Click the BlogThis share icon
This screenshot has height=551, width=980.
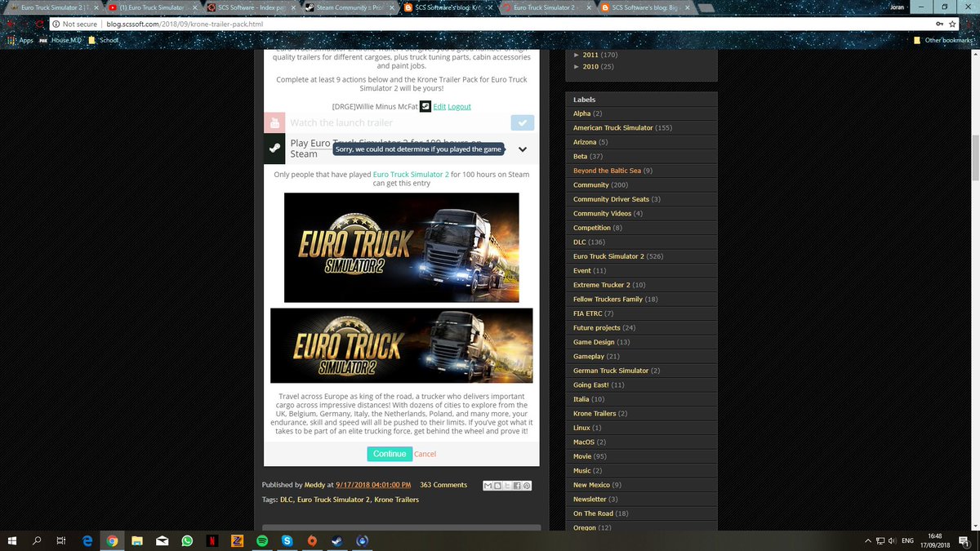tap(497, 486)
